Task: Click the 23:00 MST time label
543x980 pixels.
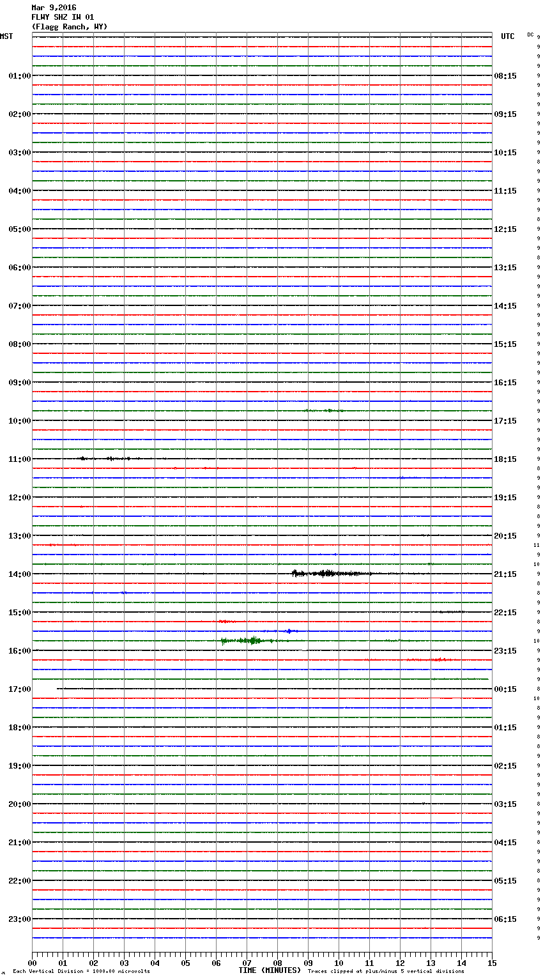Action: [x=19, y=919]
